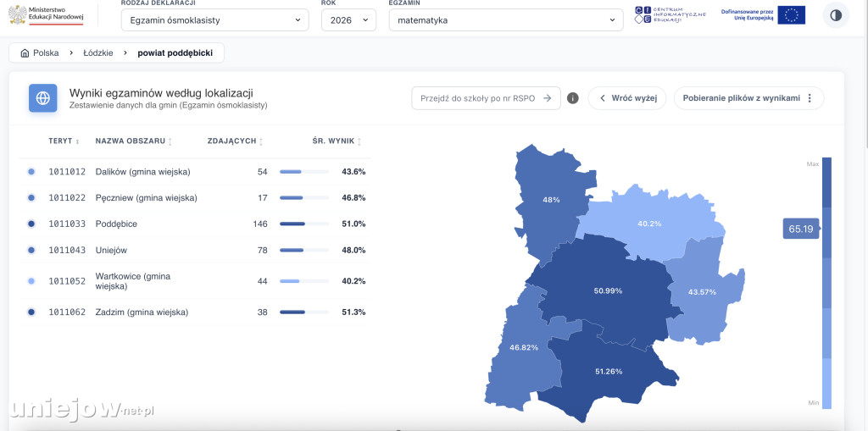Select the Uniejów row
The image size is (868, 431).
click(196, 250)
